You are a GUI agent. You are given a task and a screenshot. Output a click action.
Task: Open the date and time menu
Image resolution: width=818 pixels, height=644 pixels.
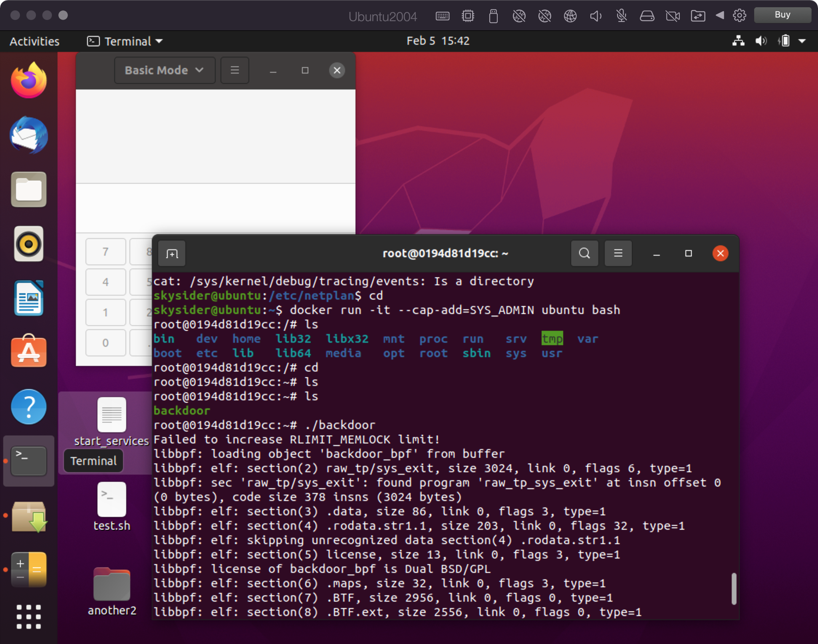coord(438,41)
